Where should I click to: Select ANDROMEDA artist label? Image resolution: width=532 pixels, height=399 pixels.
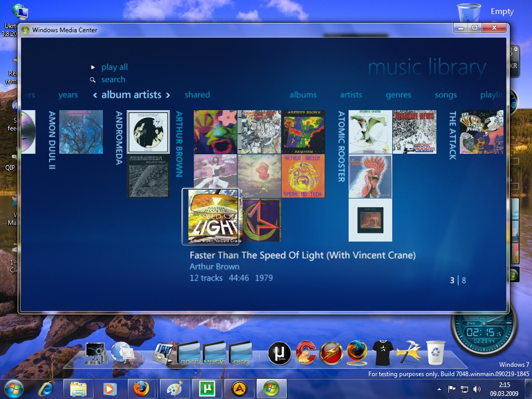pos(119,138)
